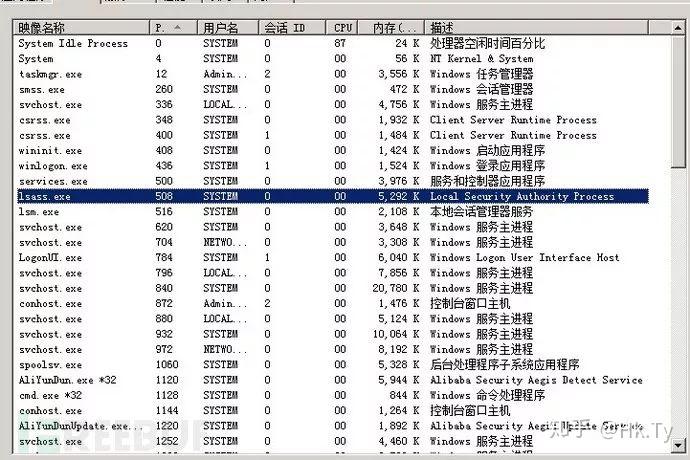Viewport: 690px width, 460px height.
Task: Select svchost.exe with PID 336
Action: (x=333, y=104)
